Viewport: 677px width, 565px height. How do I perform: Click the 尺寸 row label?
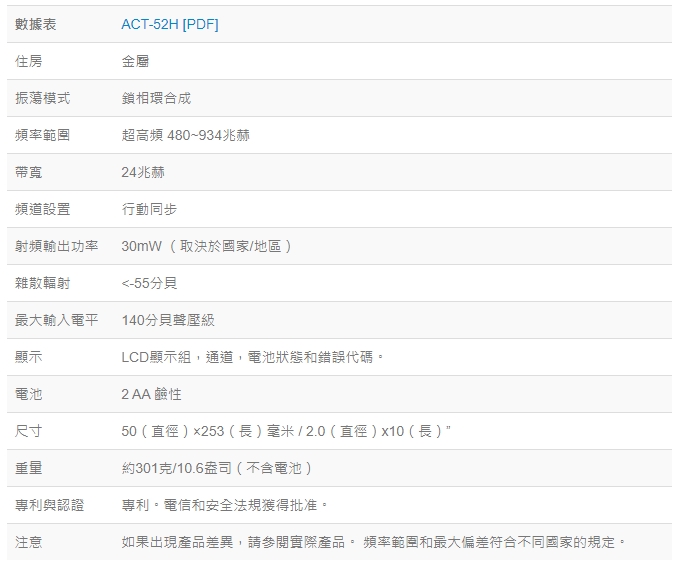point(29,431)
